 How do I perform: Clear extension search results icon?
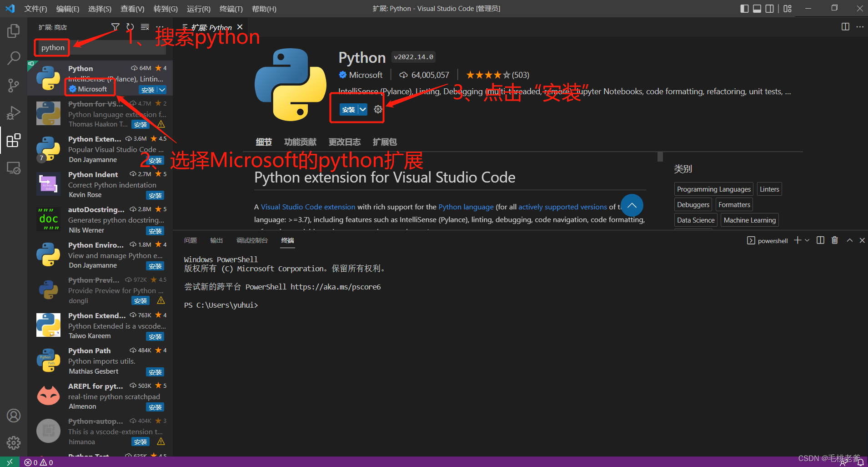pos(145,27)
